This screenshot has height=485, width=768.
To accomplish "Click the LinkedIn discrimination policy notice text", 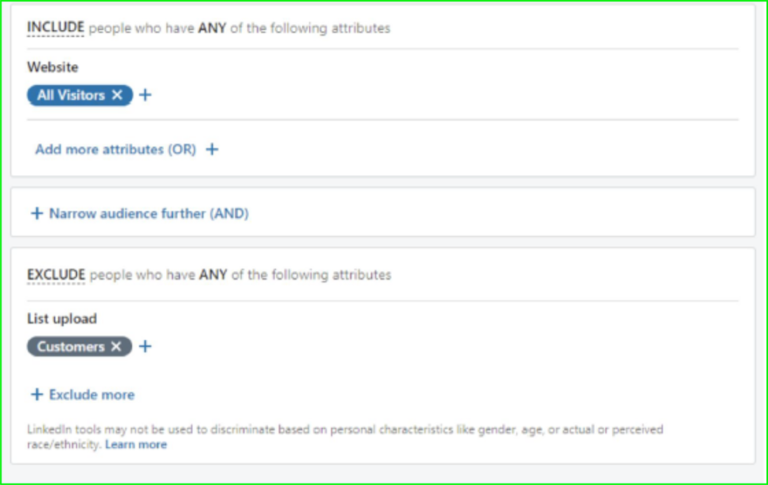I will point(345,436).
